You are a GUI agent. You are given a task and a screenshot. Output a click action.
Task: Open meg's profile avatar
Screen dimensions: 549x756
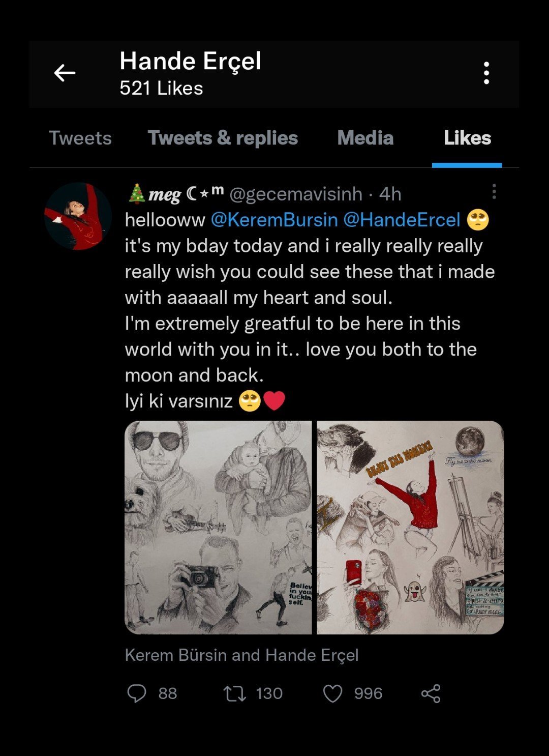[78, 217]
